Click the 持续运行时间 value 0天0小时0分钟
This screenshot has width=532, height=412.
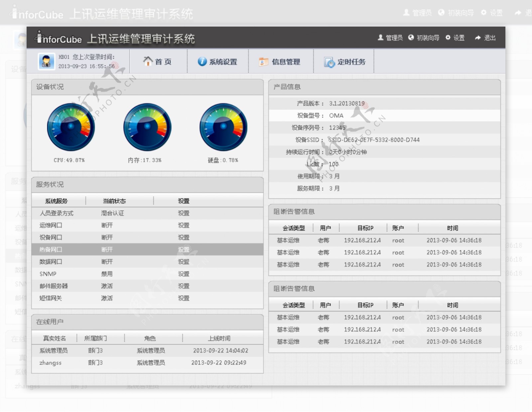coord(348,152)
